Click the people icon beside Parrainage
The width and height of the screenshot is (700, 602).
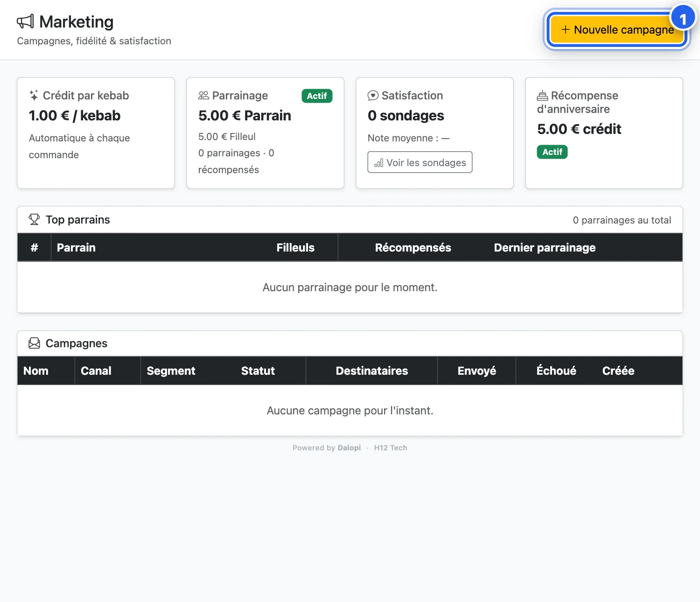203,96
